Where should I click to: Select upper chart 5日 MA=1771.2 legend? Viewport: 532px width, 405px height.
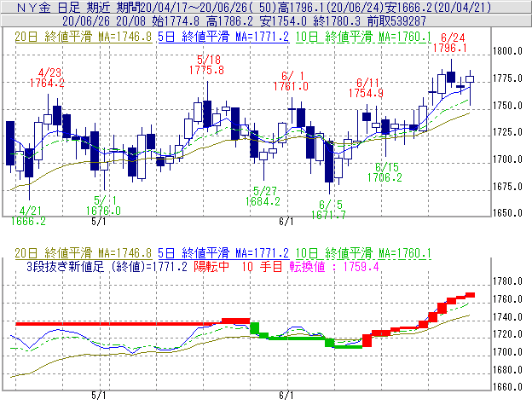point(223,37)
